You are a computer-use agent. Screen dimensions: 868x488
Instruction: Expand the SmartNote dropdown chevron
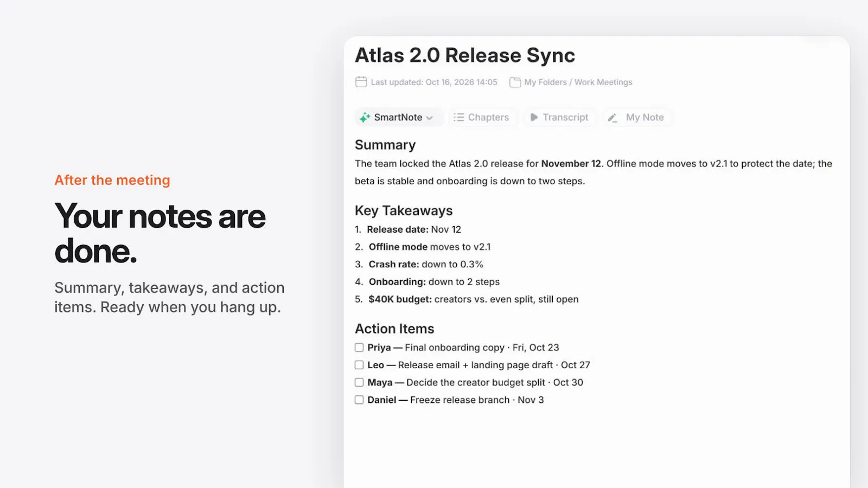(x=430, y=118)
